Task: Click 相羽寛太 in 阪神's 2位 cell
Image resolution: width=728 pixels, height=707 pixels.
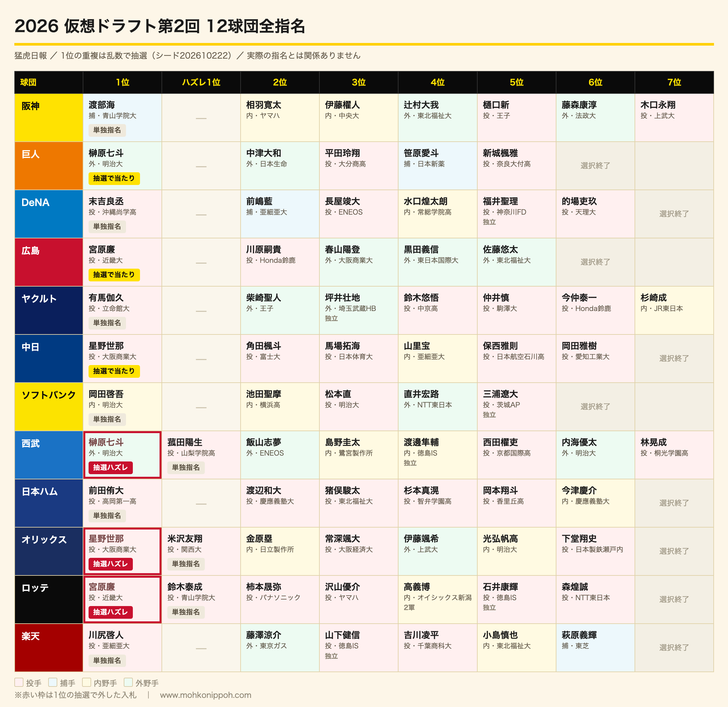Action: tap(264, 105)
